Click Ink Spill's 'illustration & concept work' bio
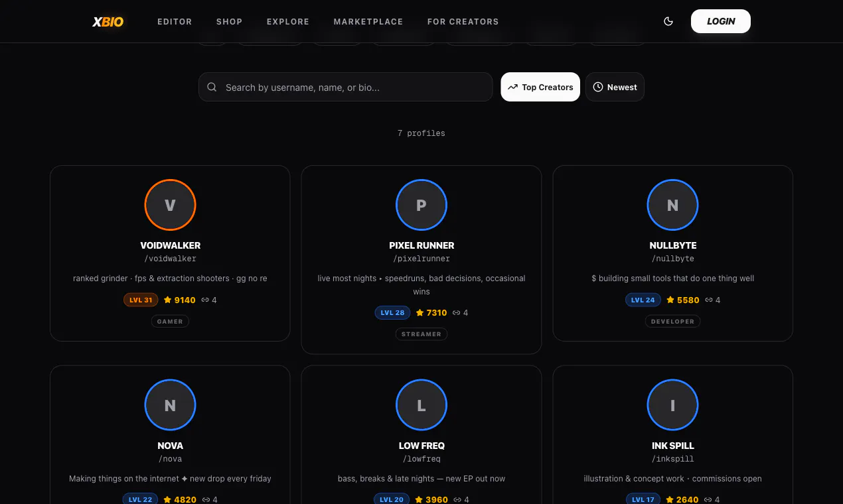This screenshot has width=843, height=504. click(672, 479)
